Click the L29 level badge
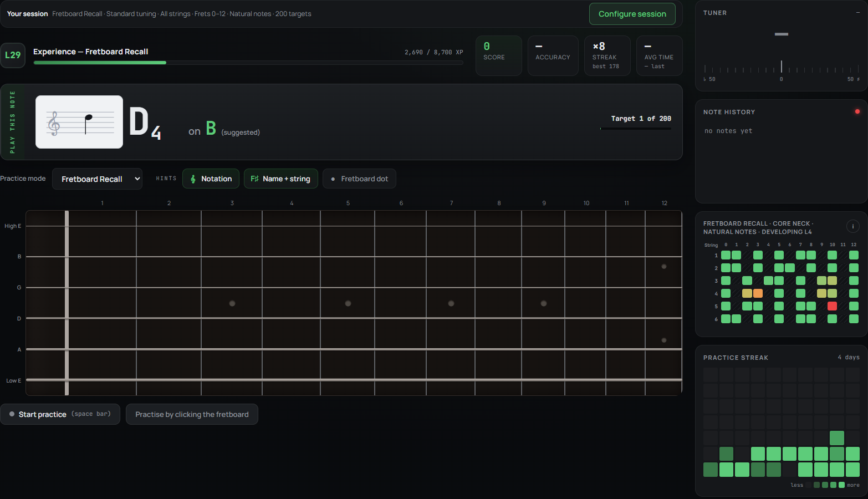 tap(13, 55)
